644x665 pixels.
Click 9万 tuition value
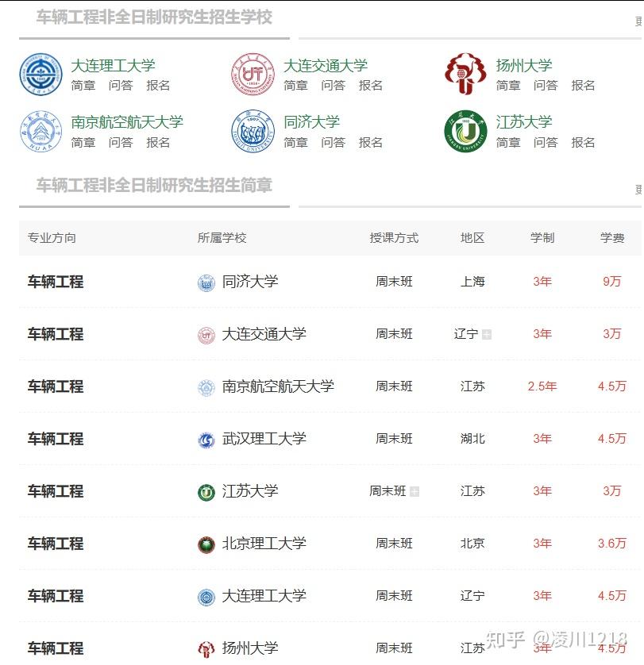pos(611,282)
